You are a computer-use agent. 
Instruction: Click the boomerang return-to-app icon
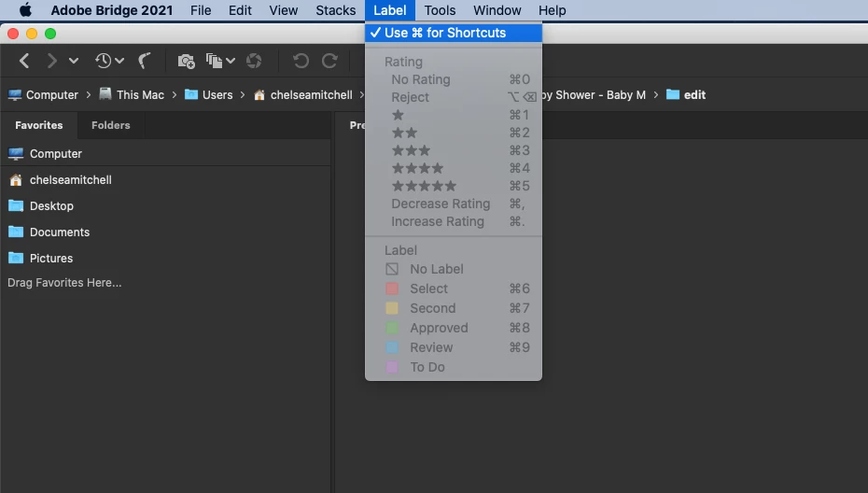145,61
